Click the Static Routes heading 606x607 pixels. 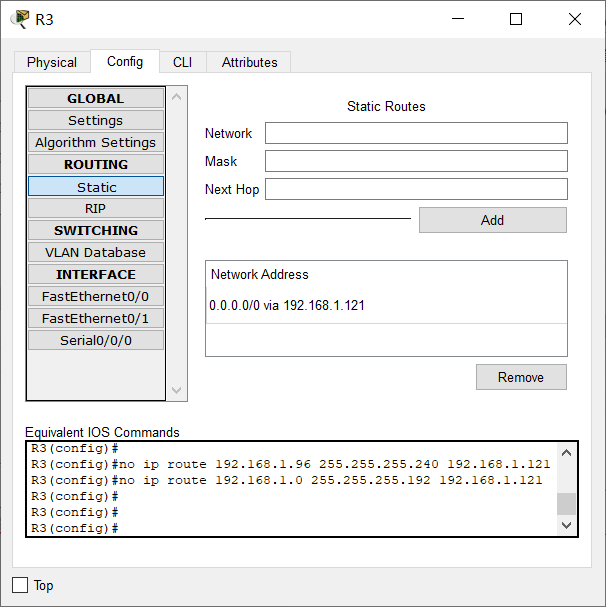pyautogui.click(x=386, y=106)
